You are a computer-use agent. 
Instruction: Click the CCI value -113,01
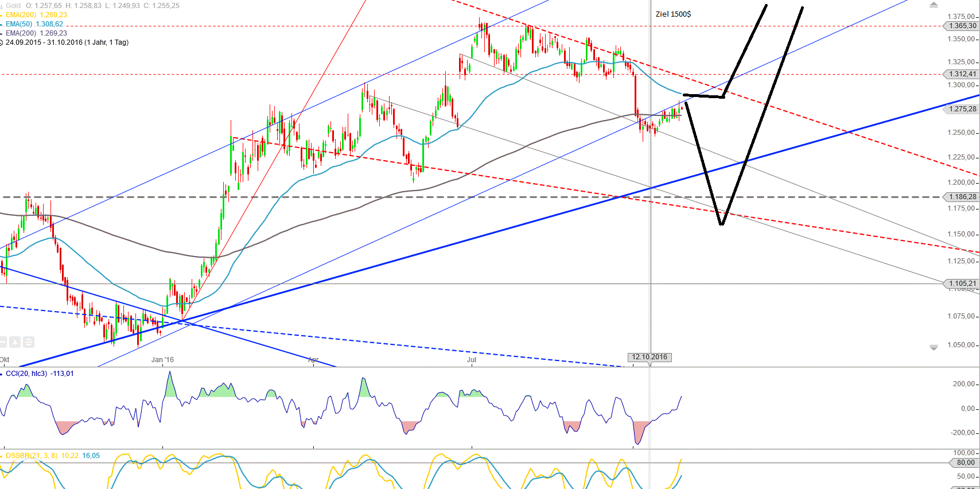(x=62, y=374)
